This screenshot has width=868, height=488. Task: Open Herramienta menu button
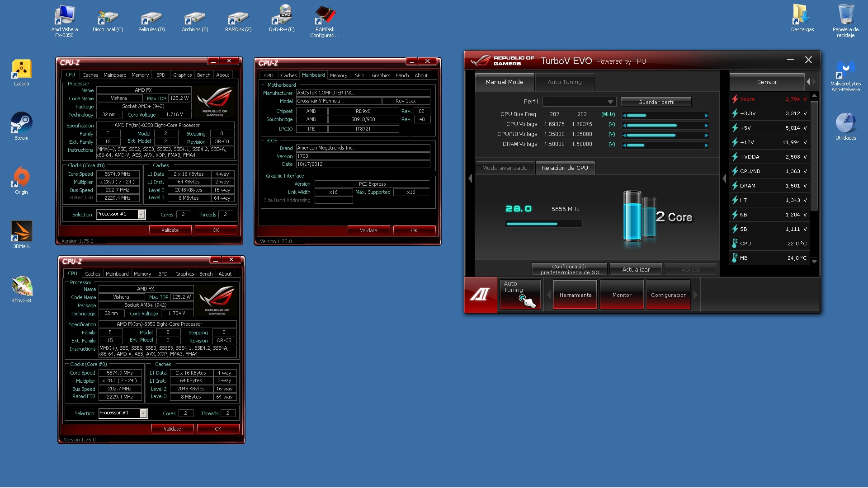575,295
